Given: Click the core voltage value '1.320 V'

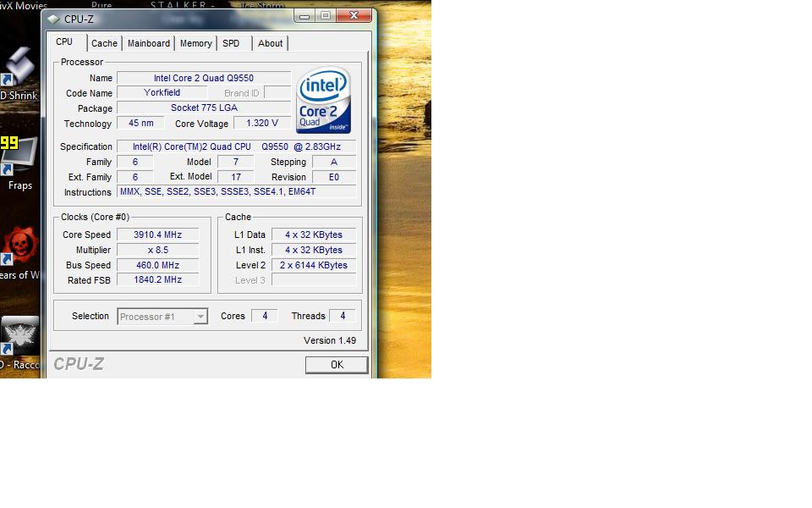Looking at the screenshot, I should pos(262,124).
